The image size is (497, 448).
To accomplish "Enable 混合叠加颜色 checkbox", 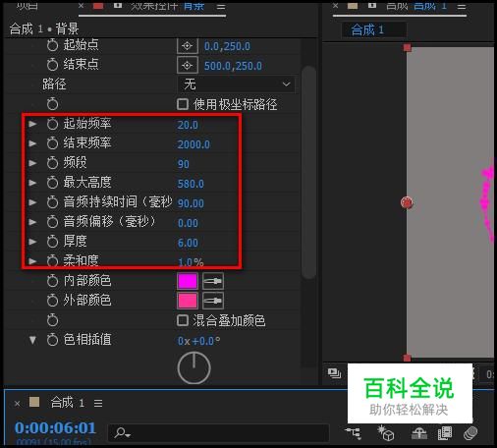I will (183, 320).
